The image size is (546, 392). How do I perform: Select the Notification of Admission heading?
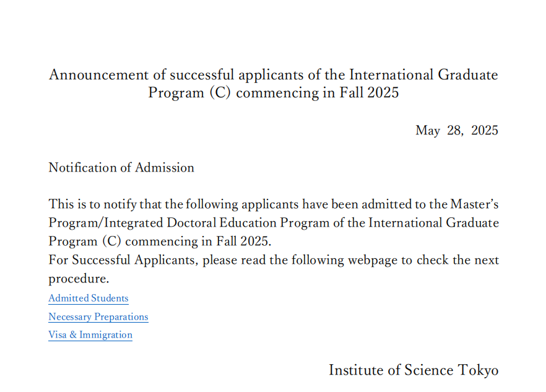pos(121,168)
